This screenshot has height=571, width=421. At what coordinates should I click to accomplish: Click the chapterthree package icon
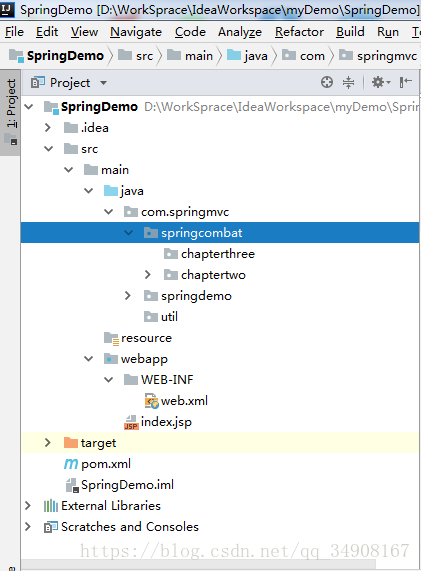(x=171, y=254)
